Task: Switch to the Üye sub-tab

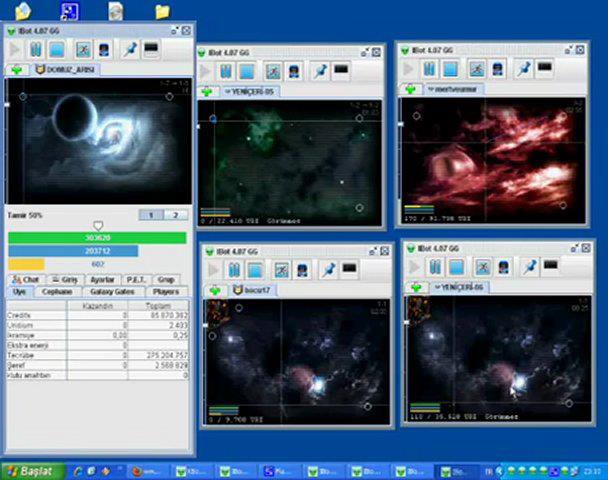Action: point(19,292)
